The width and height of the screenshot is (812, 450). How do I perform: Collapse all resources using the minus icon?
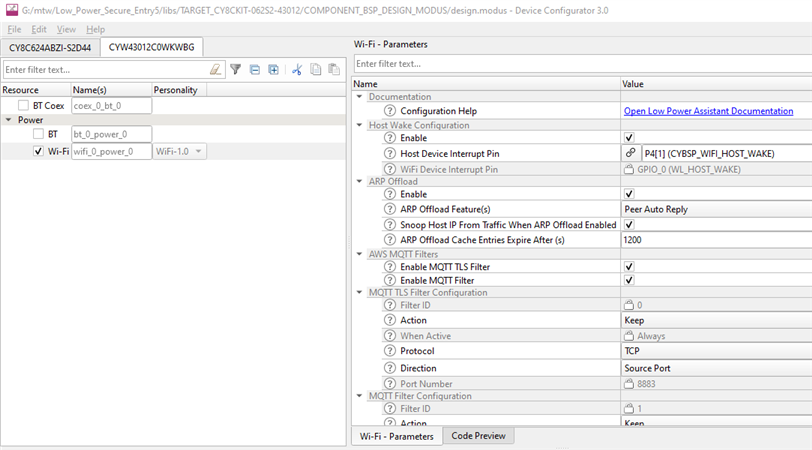click(x=255, y=69)
